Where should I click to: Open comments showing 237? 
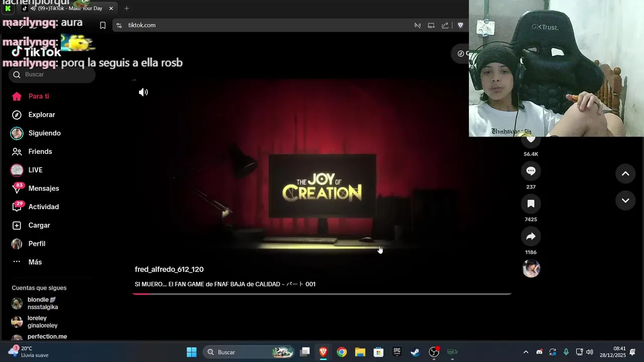531,171
